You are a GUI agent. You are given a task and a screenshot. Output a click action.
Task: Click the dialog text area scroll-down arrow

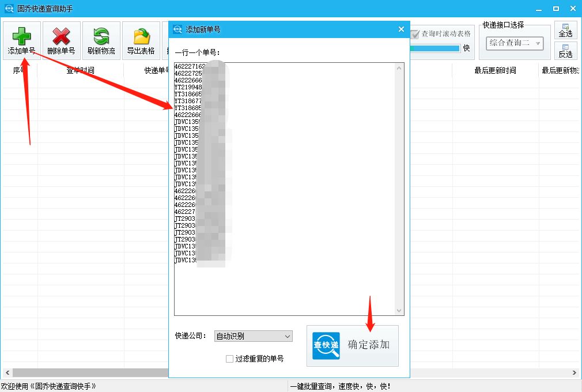(x=399, y=310)
